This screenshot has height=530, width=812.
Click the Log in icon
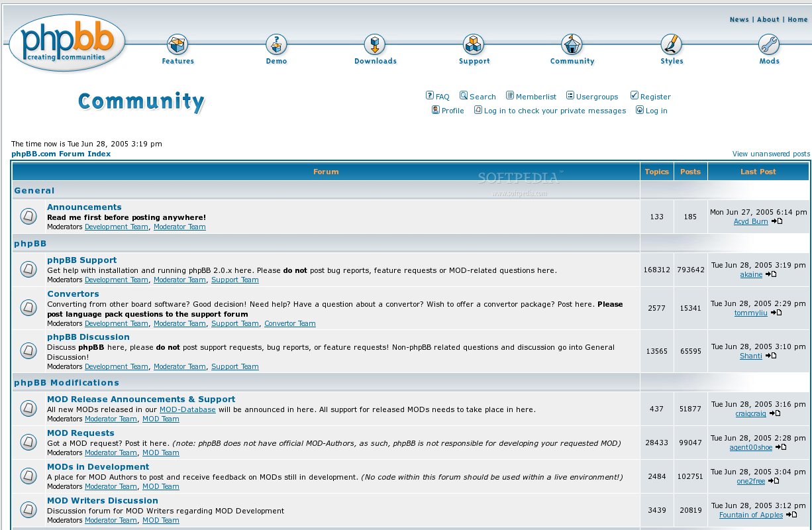pyautogui.click(x=639, y=110)
